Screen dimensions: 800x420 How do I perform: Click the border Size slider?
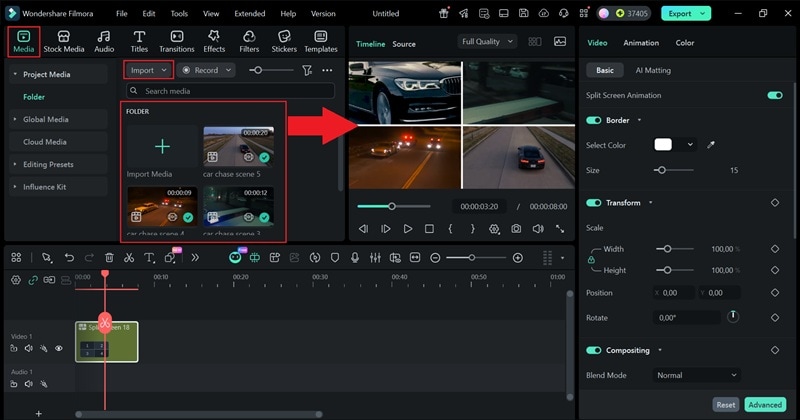pos(673,170)
